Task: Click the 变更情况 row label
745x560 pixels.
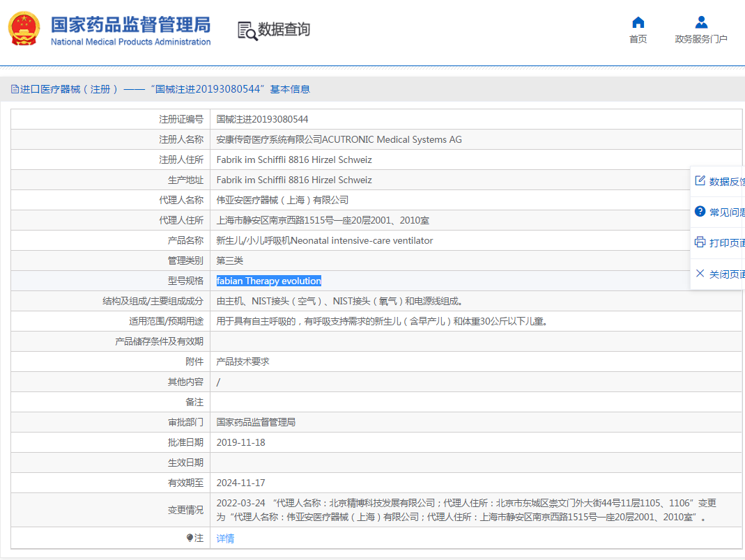Action: [x=185, y=510]
